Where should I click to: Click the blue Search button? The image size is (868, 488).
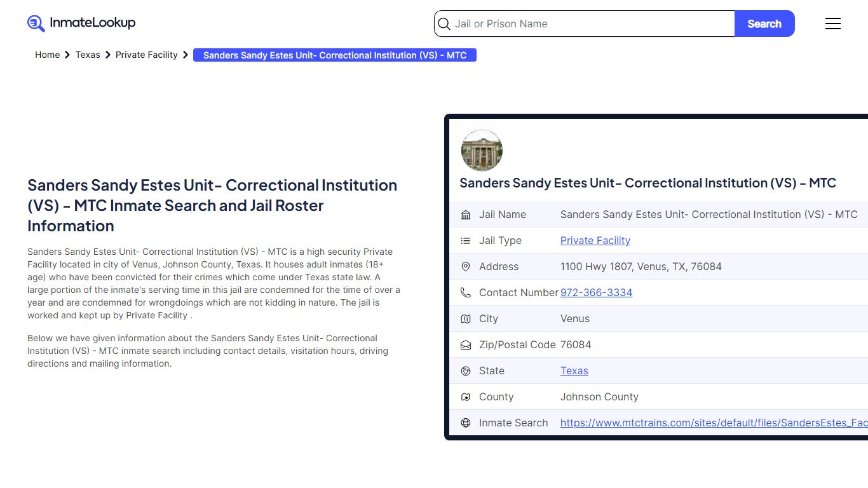click(x=764, y=24)
